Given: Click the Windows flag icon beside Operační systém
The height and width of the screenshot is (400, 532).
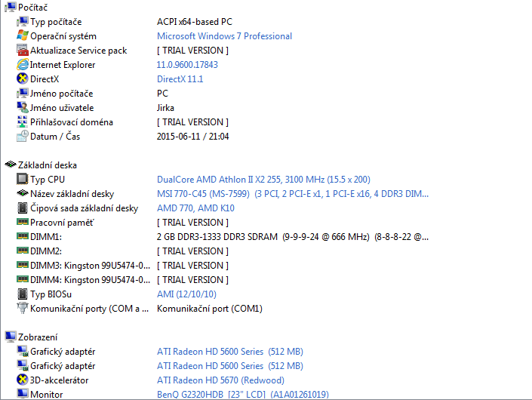Looking at the screenshot, I should coord(23,36).
